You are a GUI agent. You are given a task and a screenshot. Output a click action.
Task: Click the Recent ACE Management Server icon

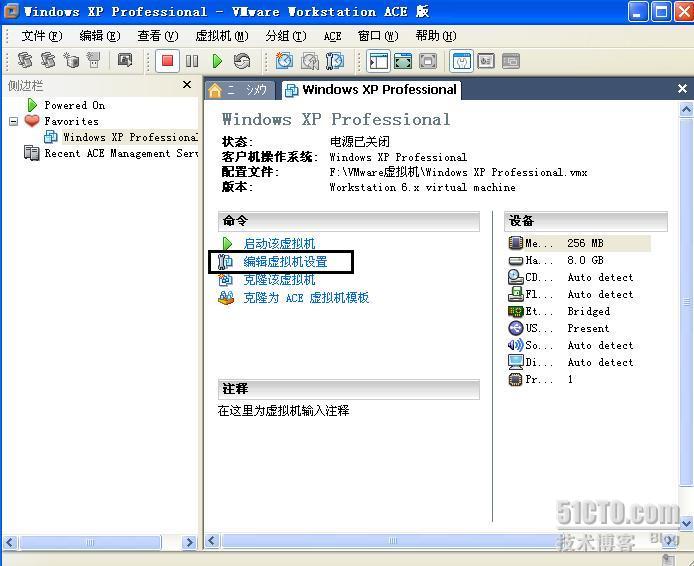click(x=31, y=153)
